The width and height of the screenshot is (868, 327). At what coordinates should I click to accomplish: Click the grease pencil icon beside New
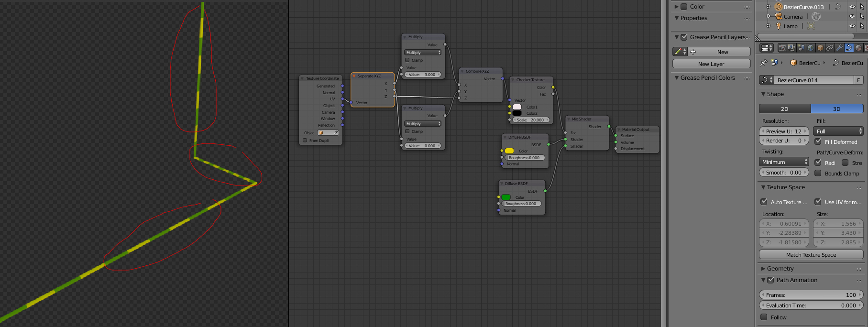tap(678, 52)
